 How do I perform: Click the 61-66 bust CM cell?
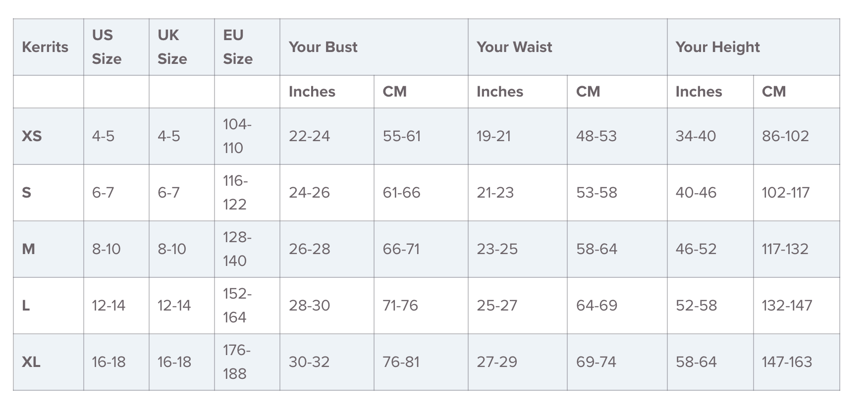[401, 193]
